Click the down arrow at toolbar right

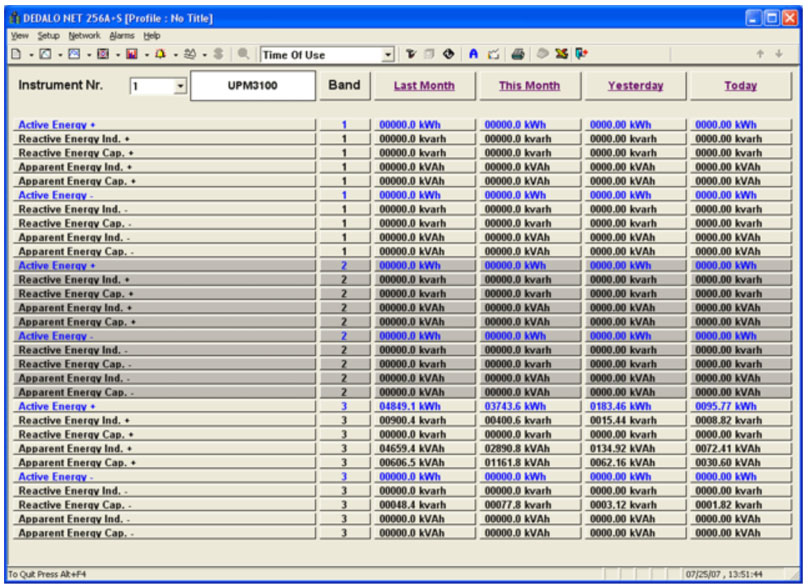tap(779, 55)
